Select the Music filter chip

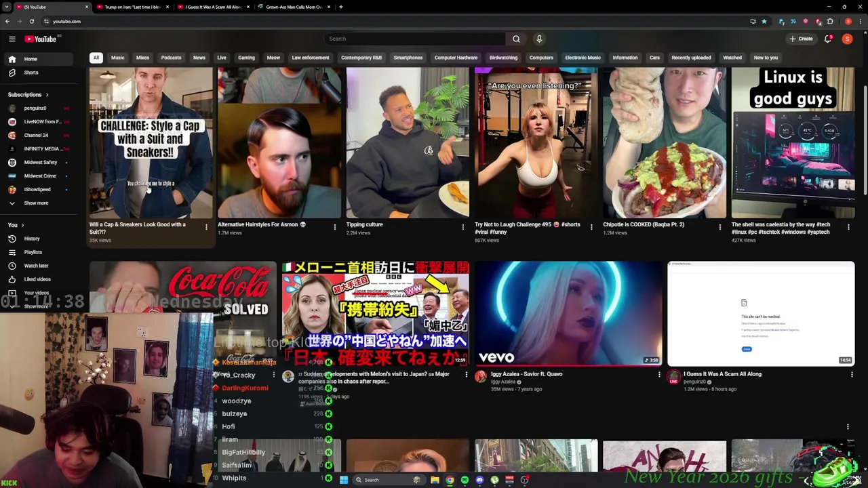118,58
